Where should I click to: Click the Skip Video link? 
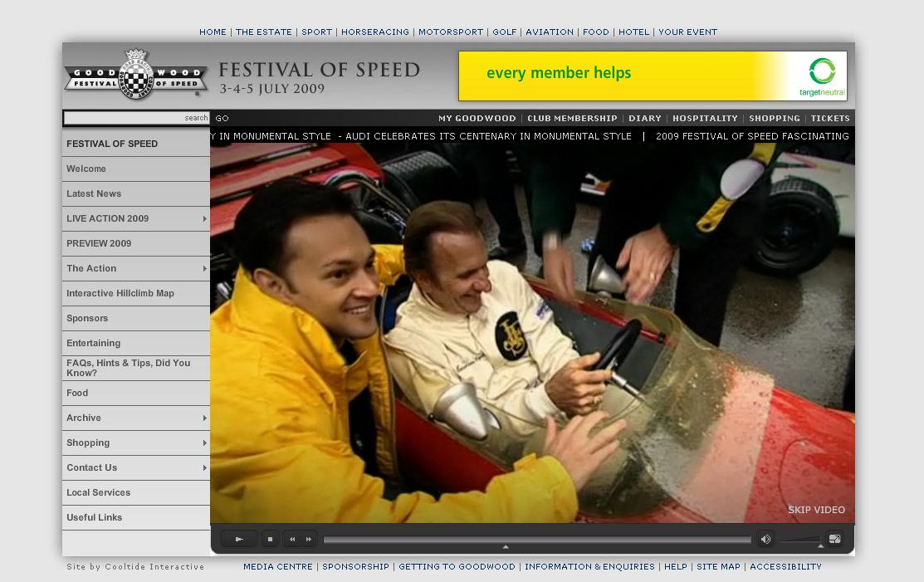(x=816, y=510)
